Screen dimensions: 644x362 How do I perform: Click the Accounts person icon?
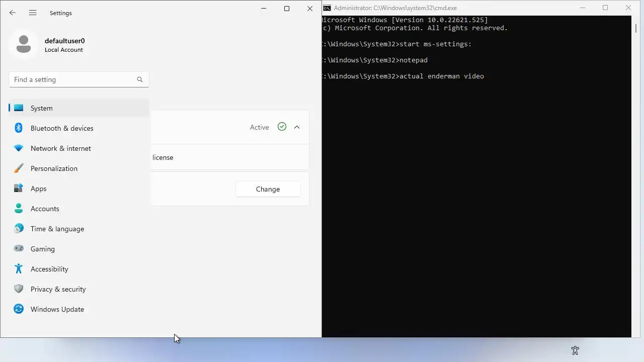click(19, 209)
